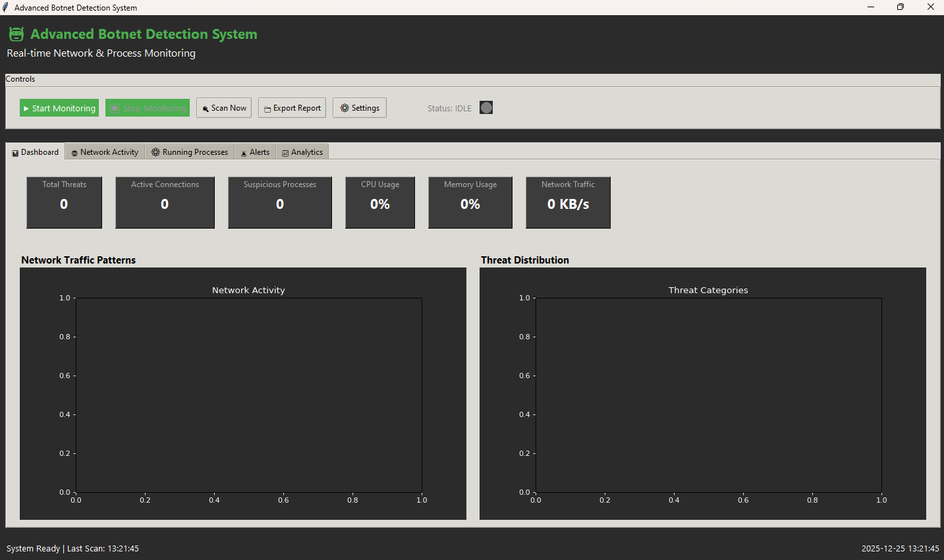This screenshot has height=560, width=944.
Task: Select the Analytics tab
Action: click(x=302, y=152)
